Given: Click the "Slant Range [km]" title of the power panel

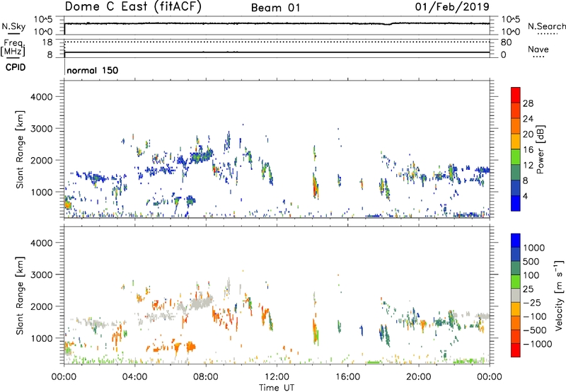Looking at the screenshot, I should click(20, 150).
